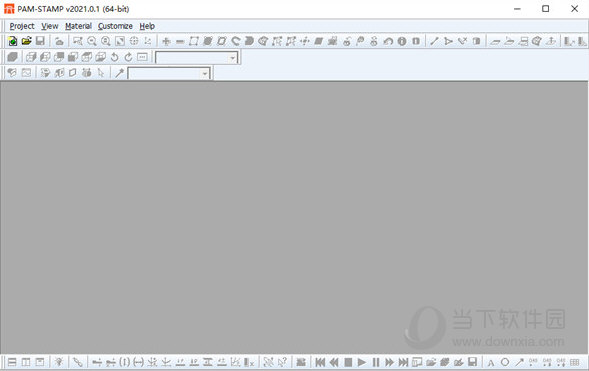589x371 pixels.
Task: Click the Pause animation button
Action: click(x=376, y=362)
